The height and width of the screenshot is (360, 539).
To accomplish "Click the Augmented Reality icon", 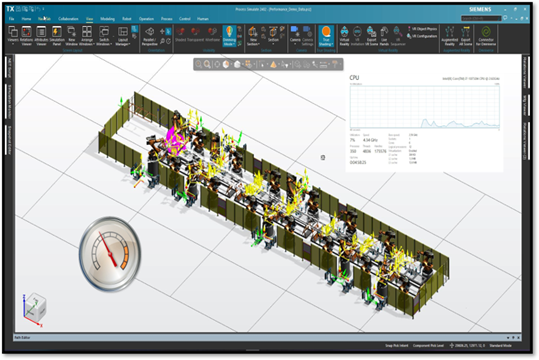I will tap(450, 36).
